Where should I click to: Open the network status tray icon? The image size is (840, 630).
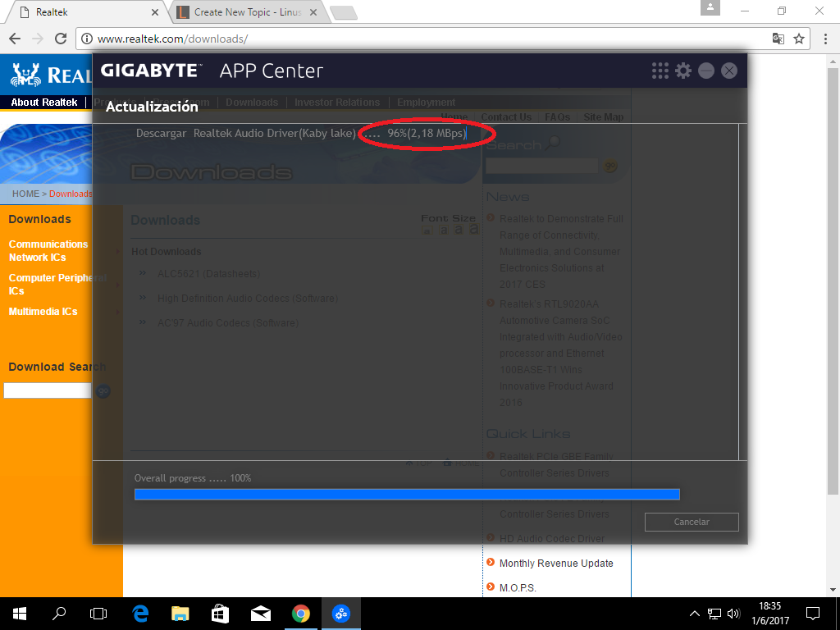(x=714, y=614)
